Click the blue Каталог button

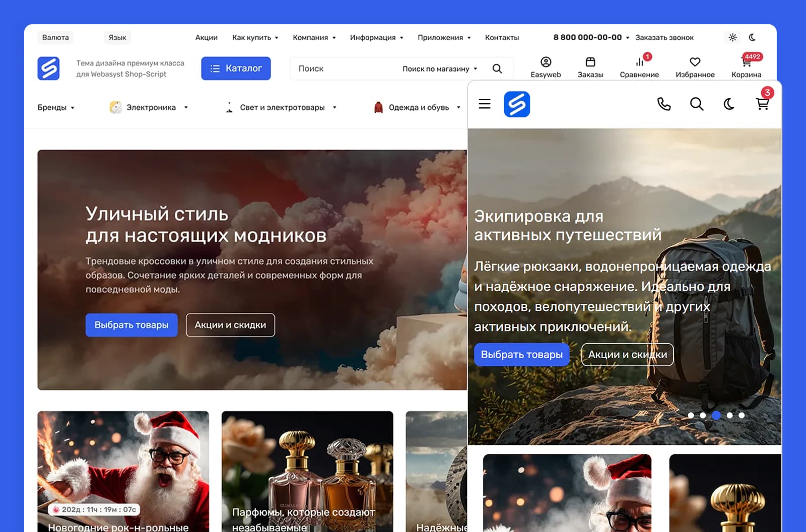pyautogui.click(x=236, y=69)
